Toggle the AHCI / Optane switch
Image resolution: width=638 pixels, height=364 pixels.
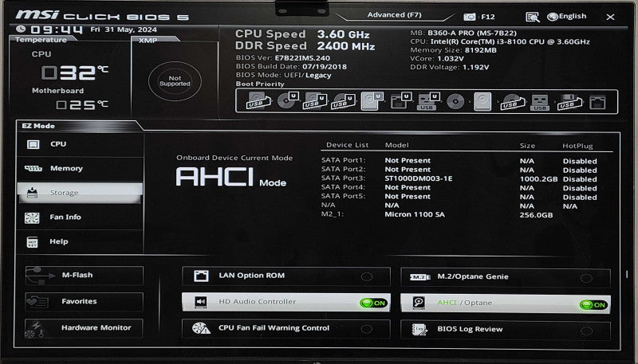tap(506, 303)
